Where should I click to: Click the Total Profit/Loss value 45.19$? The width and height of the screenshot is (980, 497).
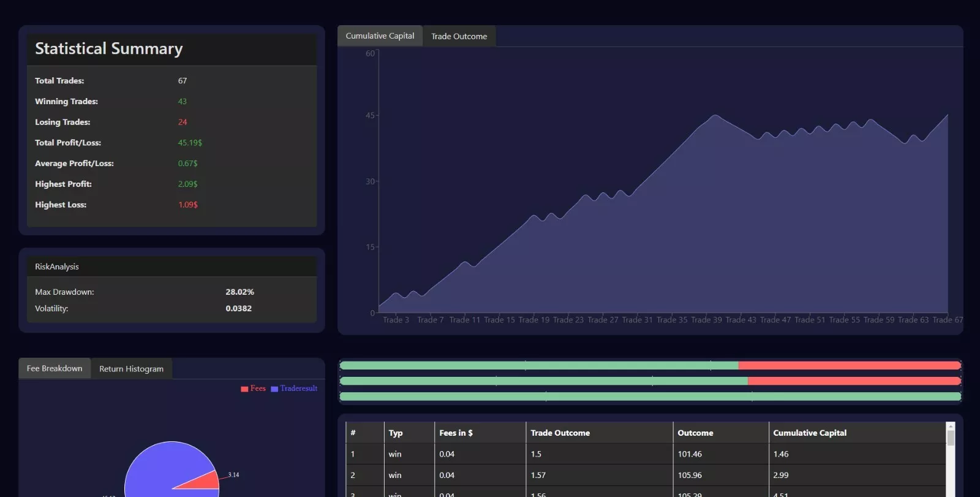[x=190, y=143]
